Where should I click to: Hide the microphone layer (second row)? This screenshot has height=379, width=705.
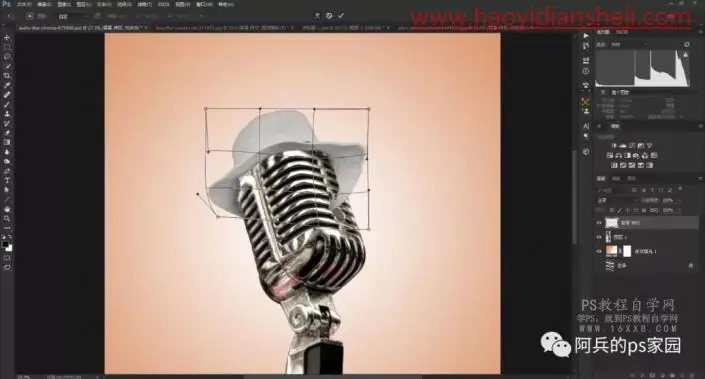[x=599, y=237]
